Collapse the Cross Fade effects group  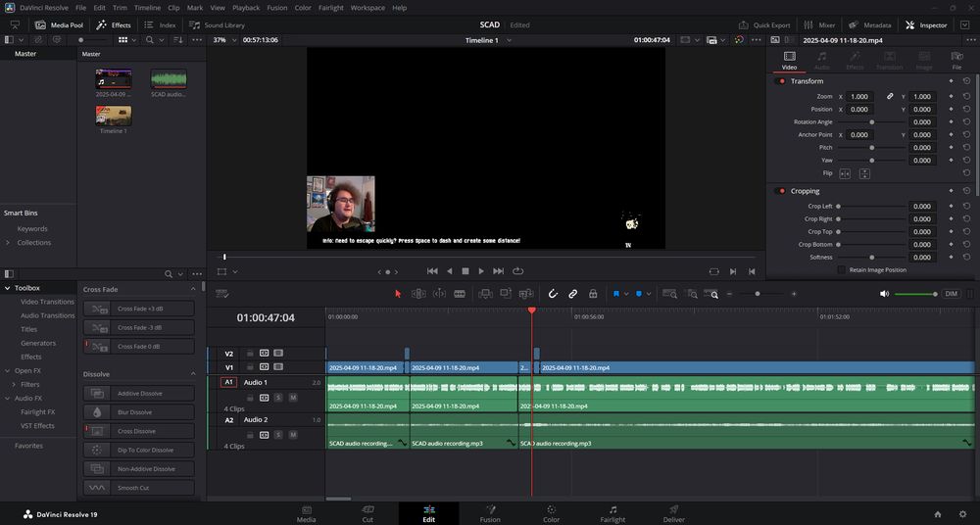[x=192, y=289]
